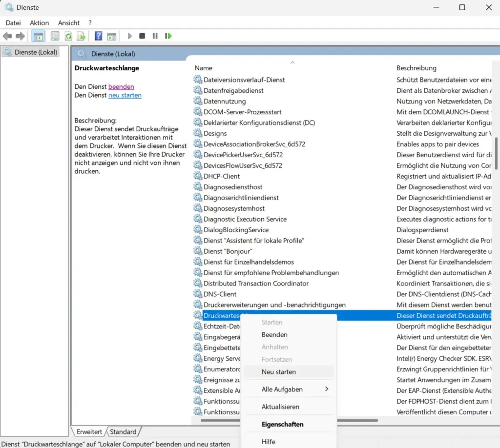The width and height of the screenshot is (500, 448).
Task: Select Distributed Transaction Coordinator
Action: coord(256,283)
